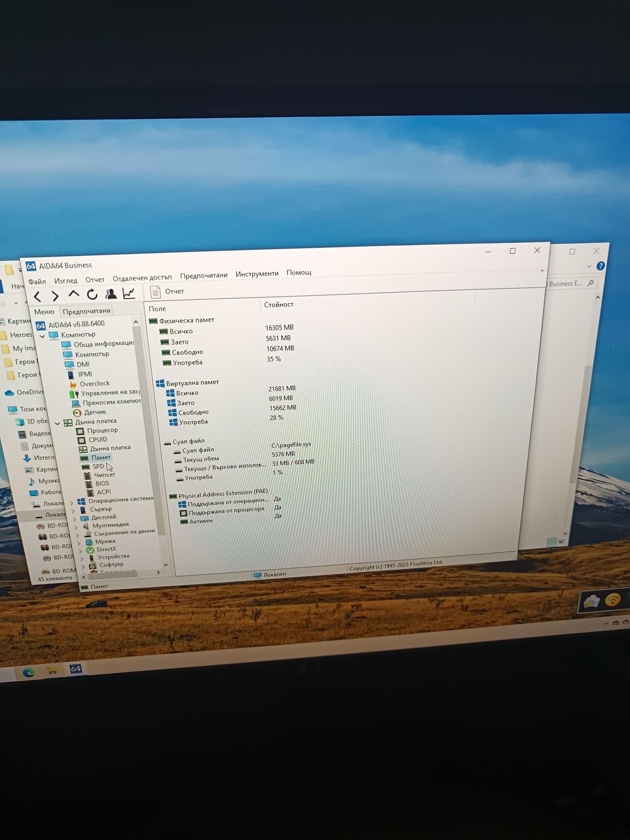Viewport: 630px width, 840px height.
Task: Click the AIDA64 taskbar icon
Action: 76,669
